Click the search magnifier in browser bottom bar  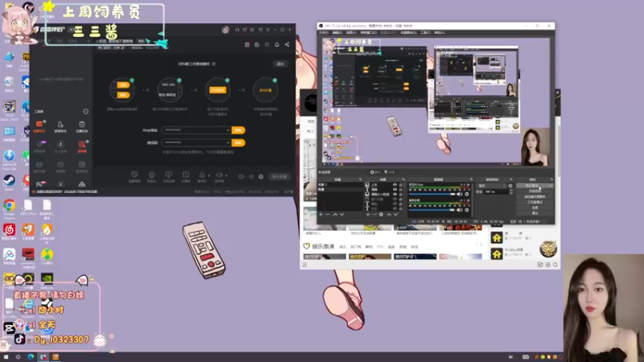click(555, 265)
